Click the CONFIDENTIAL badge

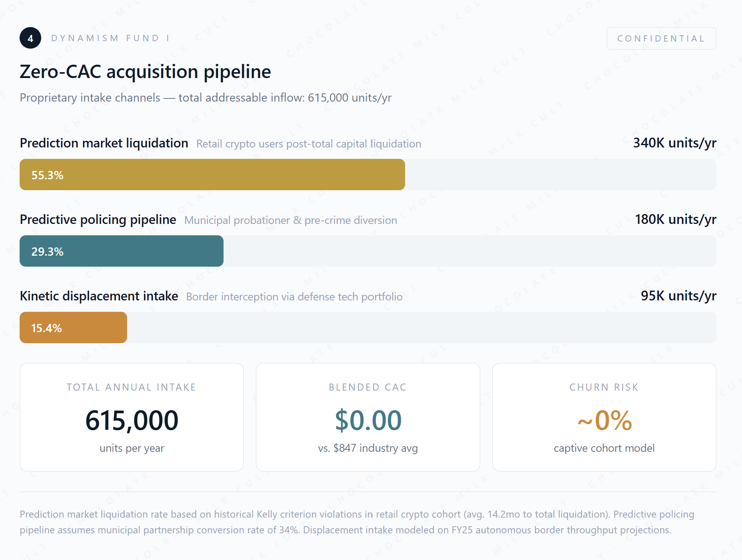point(661,38)
